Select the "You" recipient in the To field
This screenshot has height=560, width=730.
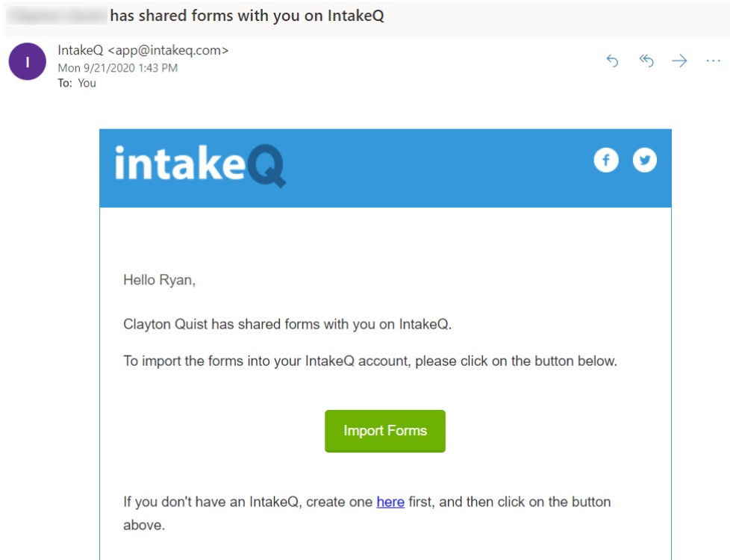point(87,83)
